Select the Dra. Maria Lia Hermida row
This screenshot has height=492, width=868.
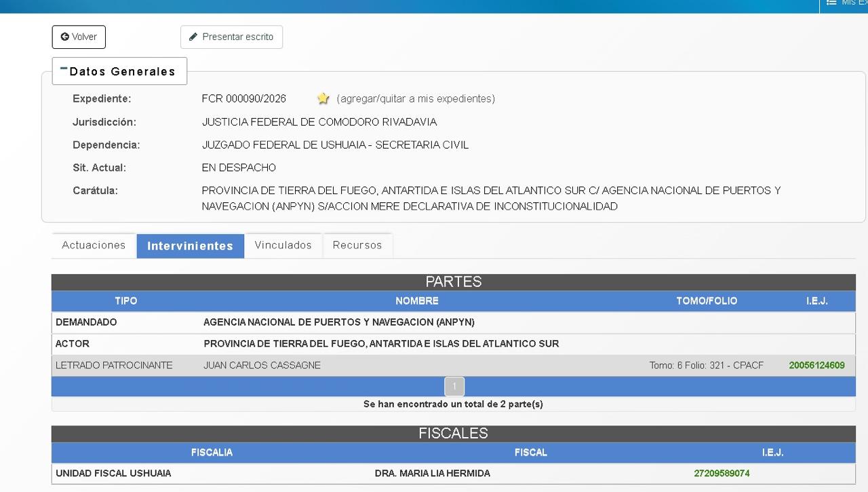click(432, 473)
